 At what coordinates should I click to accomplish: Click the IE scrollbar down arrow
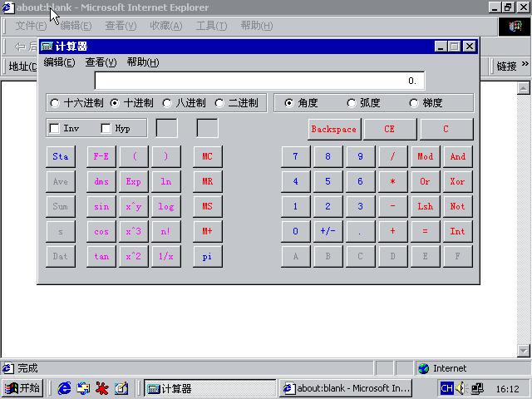coord(523,351)
